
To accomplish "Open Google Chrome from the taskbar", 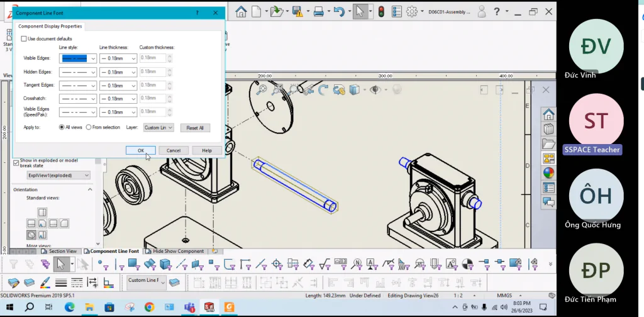I will point(149,307).
